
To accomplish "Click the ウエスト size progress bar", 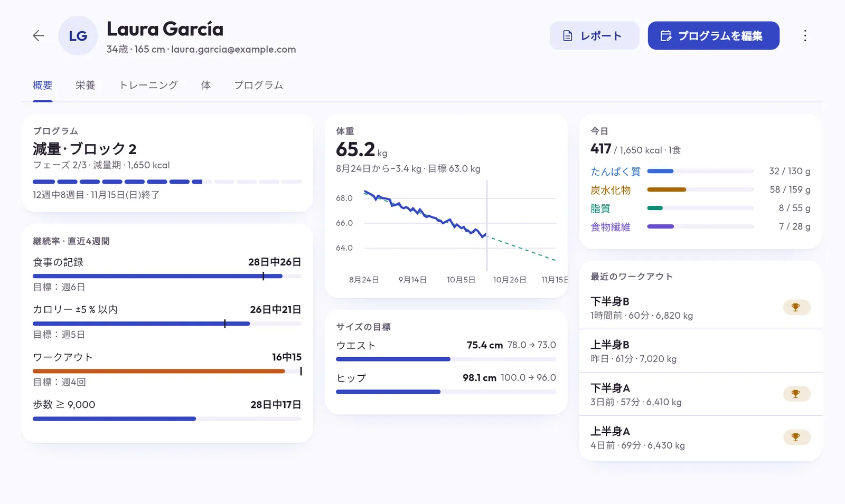I will 446,359.
